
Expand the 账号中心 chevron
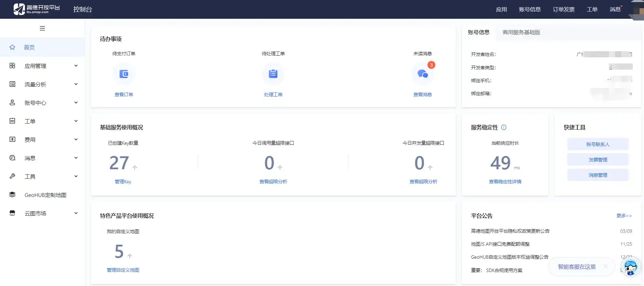coord(76,102)
